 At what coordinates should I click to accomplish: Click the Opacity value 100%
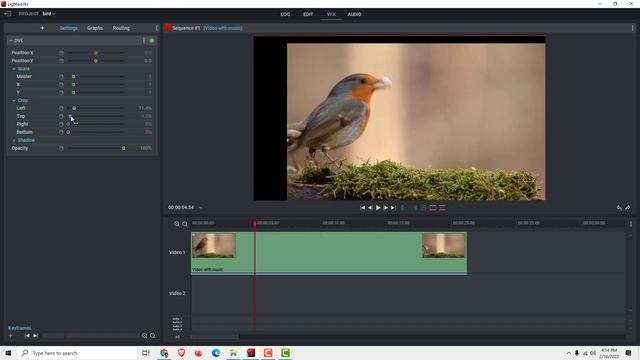(x=146, y=148)
